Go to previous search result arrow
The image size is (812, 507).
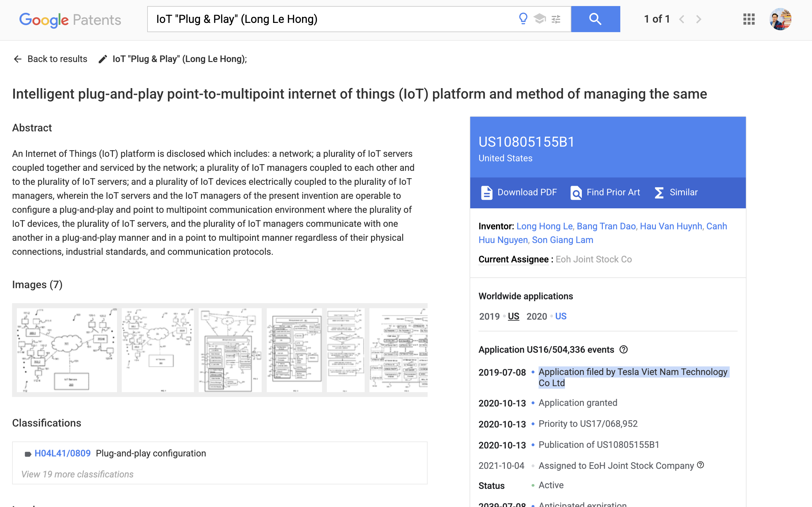682,19
